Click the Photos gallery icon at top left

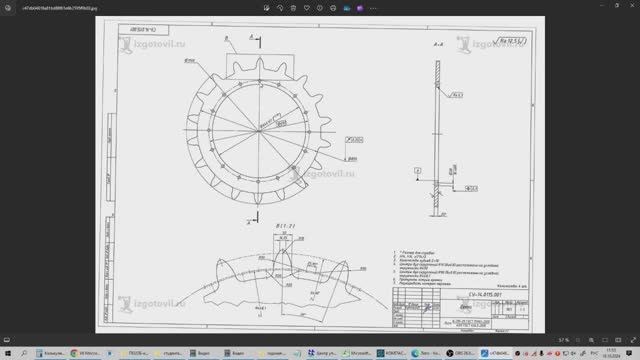coord(8,8)
